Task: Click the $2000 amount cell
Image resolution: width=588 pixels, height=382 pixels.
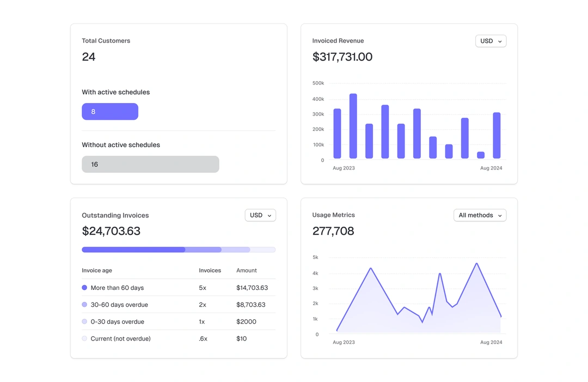Action: tap(247, 322)
